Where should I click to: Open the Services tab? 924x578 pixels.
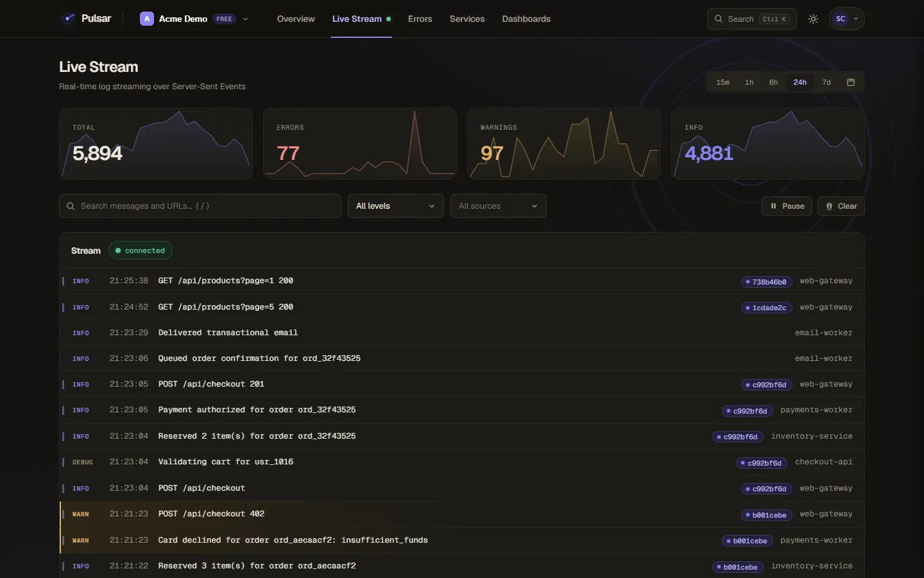click(x=467, y=19)
